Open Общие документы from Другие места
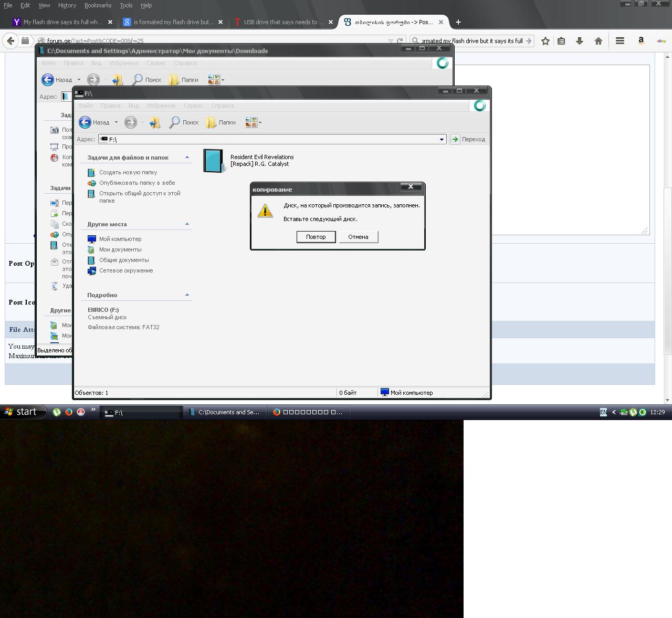 (124, 260)
